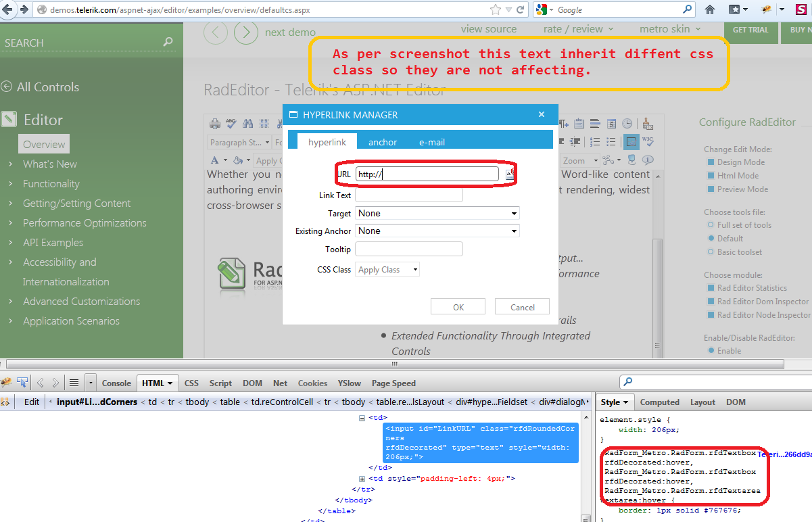Open Find and Replace binoculars icon
The height and width of the screenshot is (522, 812).
tap(247, 124)
